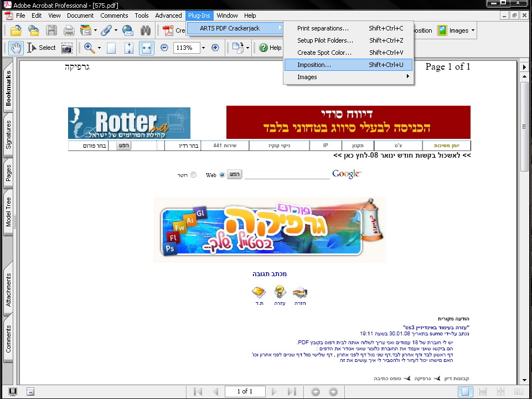Screen dimensions: 532x399
Task: Click the zoom in plus button
Action: coord(215,48)
